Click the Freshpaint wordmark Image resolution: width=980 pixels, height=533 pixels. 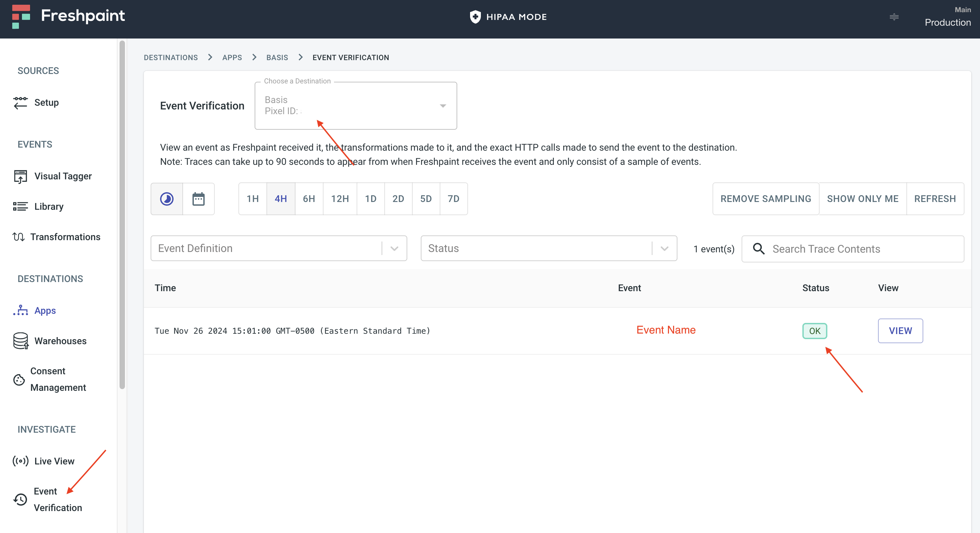[83, 16]
